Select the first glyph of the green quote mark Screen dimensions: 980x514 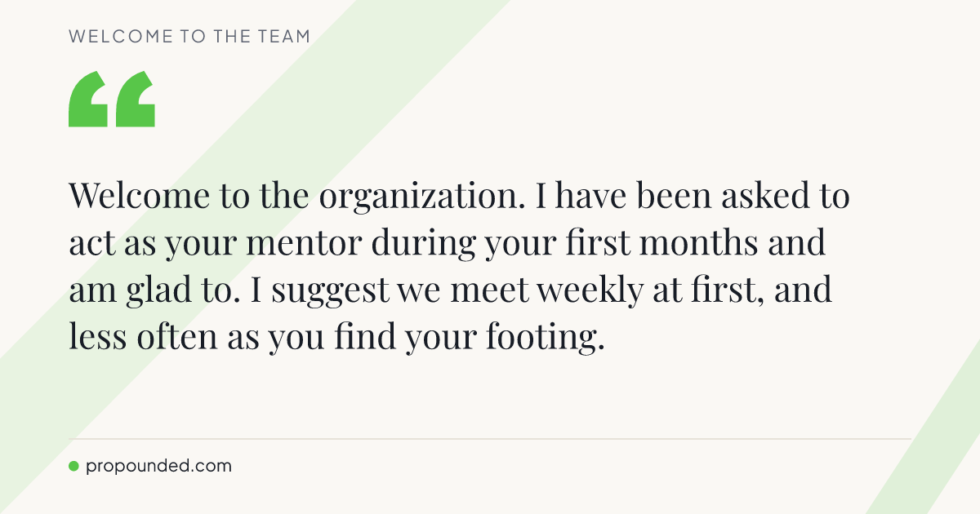tap(88, 100)
